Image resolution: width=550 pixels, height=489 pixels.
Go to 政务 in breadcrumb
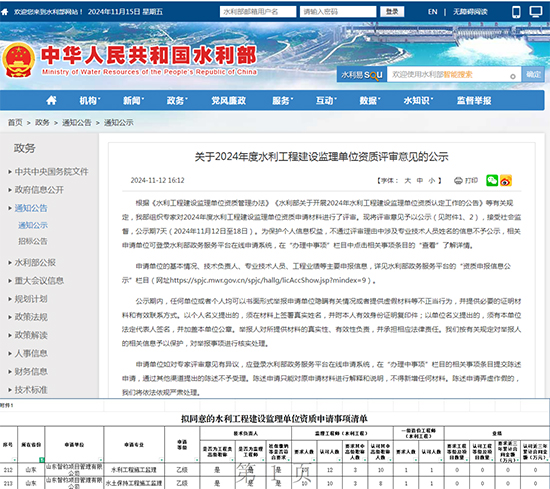pyautogui.click(x=42, y=122)
